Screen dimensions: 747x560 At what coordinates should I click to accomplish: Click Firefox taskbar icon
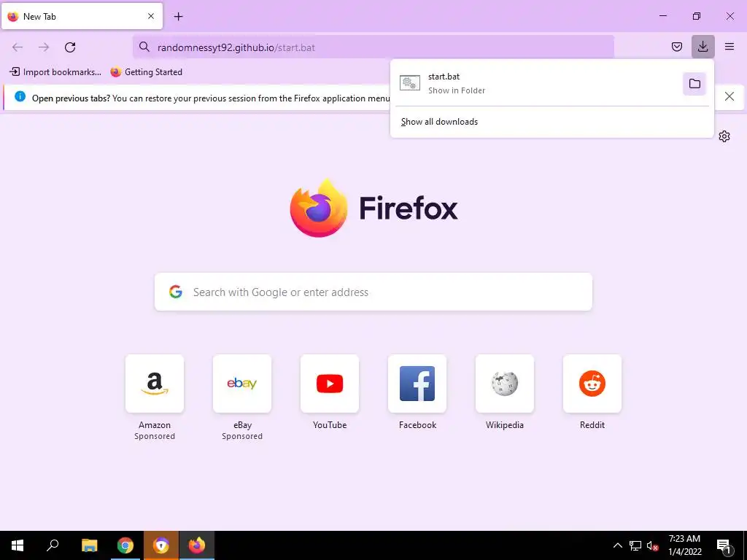coord(197,545)
